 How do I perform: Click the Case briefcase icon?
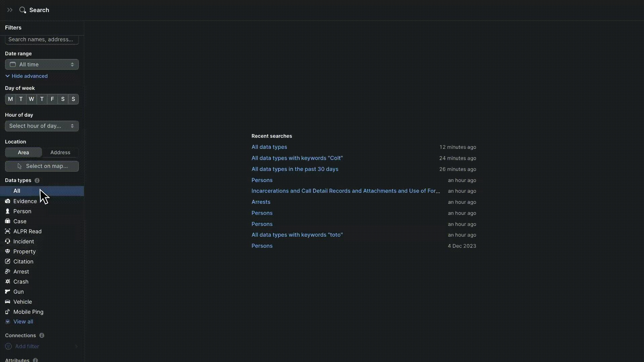tap(7, 221)
